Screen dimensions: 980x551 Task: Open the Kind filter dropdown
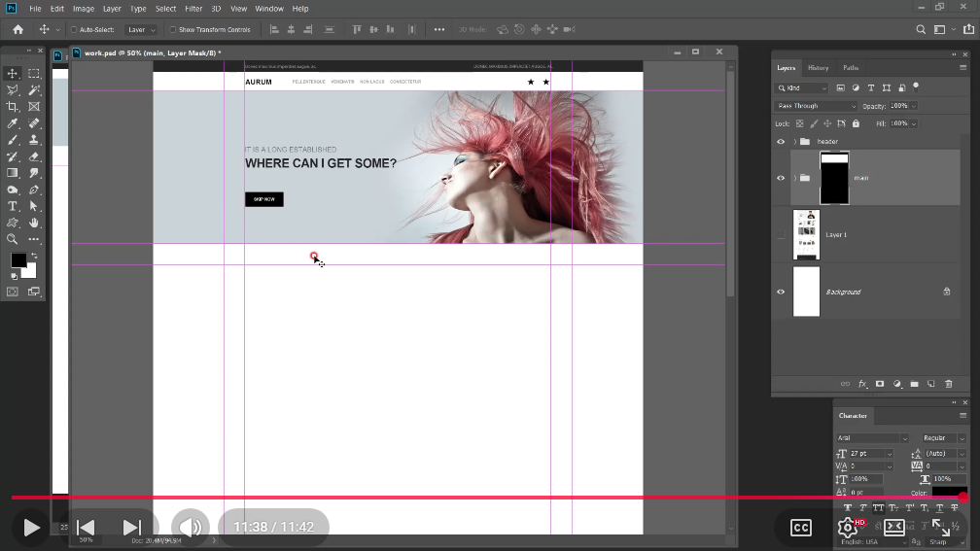point(802,88)
